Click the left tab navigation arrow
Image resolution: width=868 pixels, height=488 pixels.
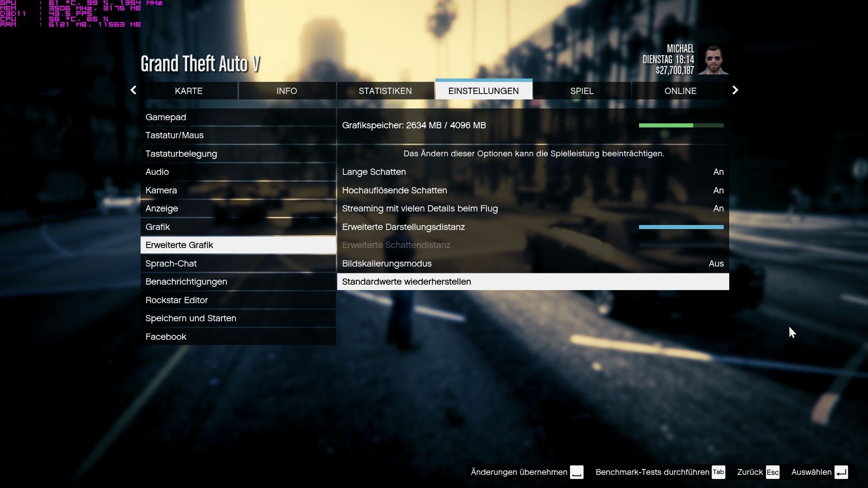[133, 90]
